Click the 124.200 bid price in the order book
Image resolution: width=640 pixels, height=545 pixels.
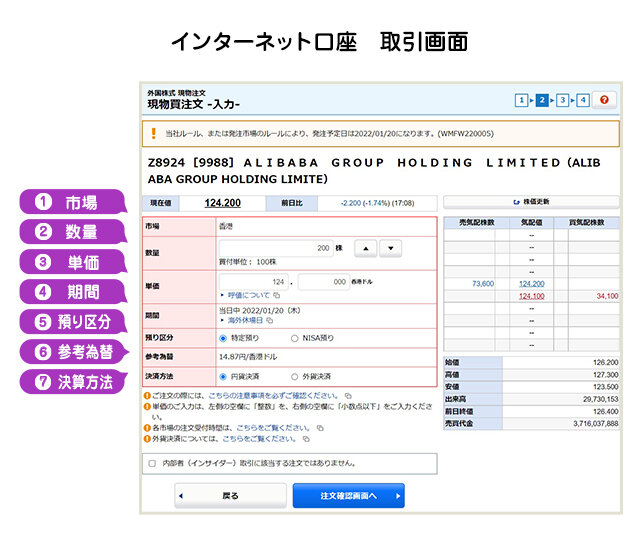530,284
